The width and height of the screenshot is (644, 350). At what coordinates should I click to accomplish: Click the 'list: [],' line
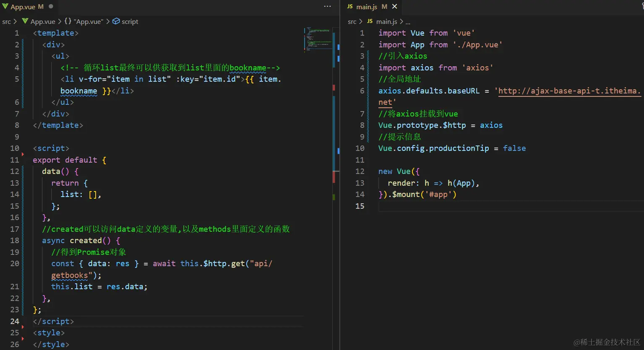pos(81,194)
